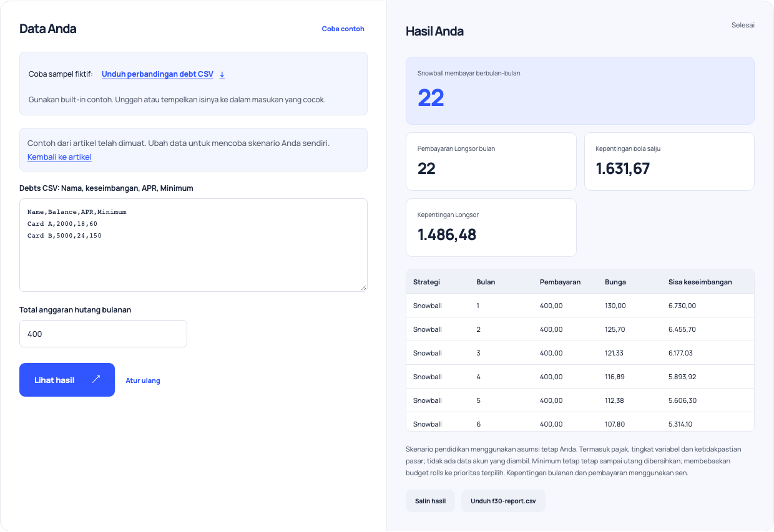This screenshot has height=532, width=774.
Task: Click the Bunga column header
Action: click(615, 282)
